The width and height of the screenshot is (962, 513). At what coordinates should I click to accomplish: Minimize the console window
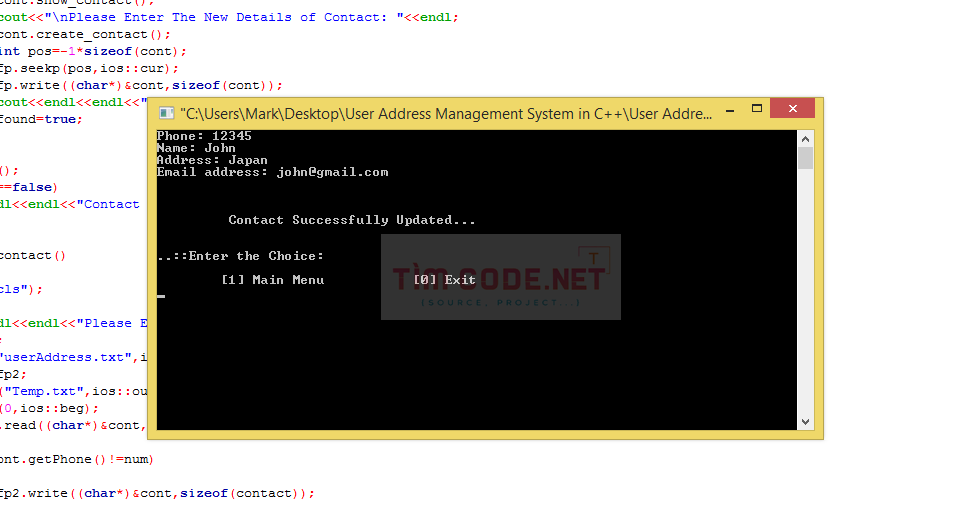[730, 112]
